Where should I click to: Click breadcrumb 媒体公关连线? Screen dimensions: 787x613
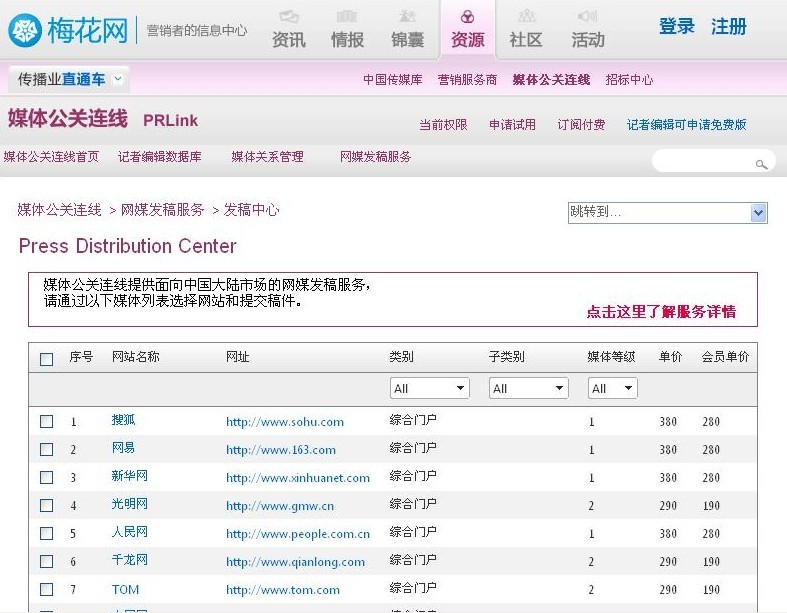[59, 210]
